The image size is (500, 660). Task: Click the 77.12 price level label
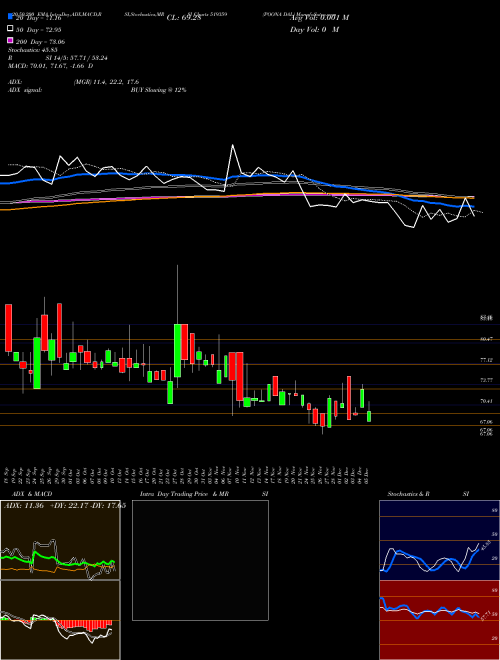click(486, 360)
